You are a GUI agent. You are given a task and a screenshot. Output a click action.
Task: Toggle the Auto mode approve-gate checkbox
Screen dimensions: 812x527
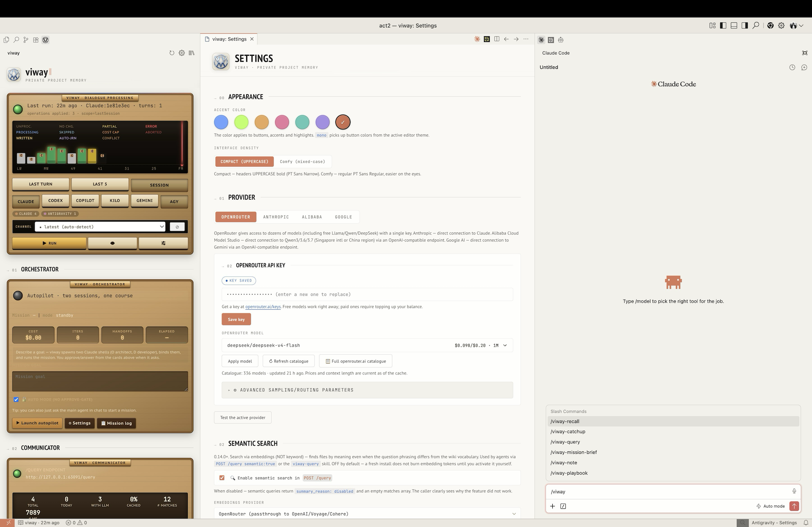pos(16,399)
